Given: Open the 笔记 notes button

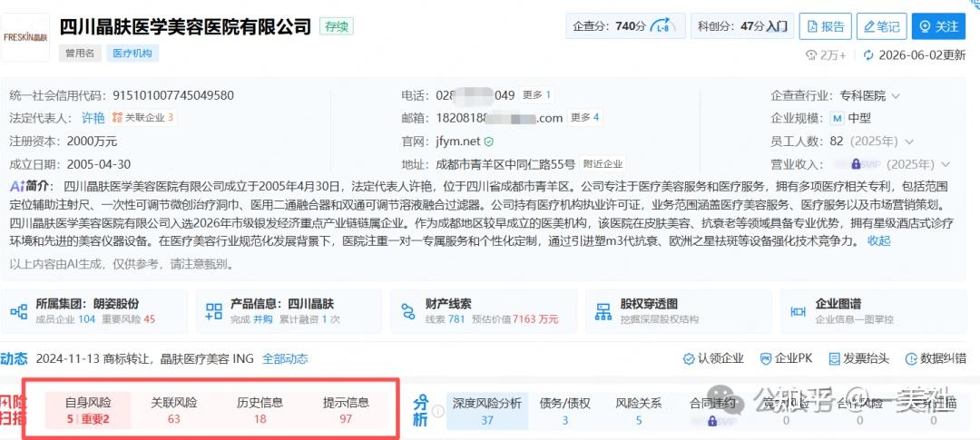Looking at the screenshot, I should point(881,26).
